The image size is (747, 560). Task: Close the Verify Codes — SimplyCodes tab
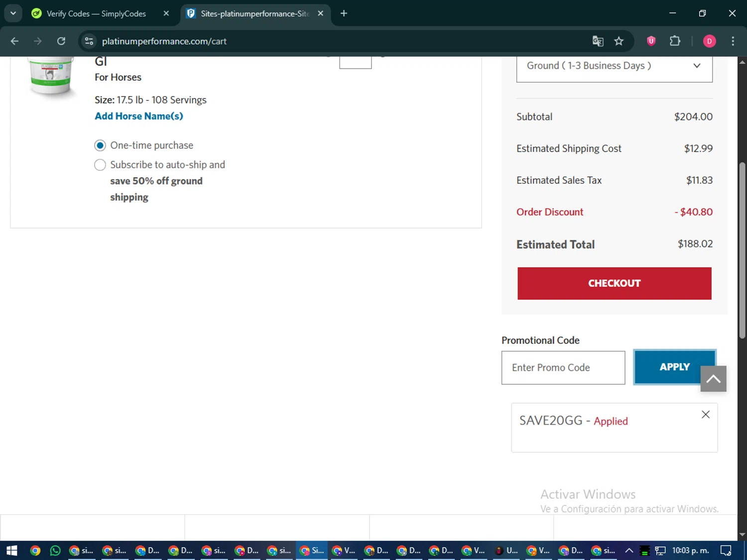click(x=166, y=13)
